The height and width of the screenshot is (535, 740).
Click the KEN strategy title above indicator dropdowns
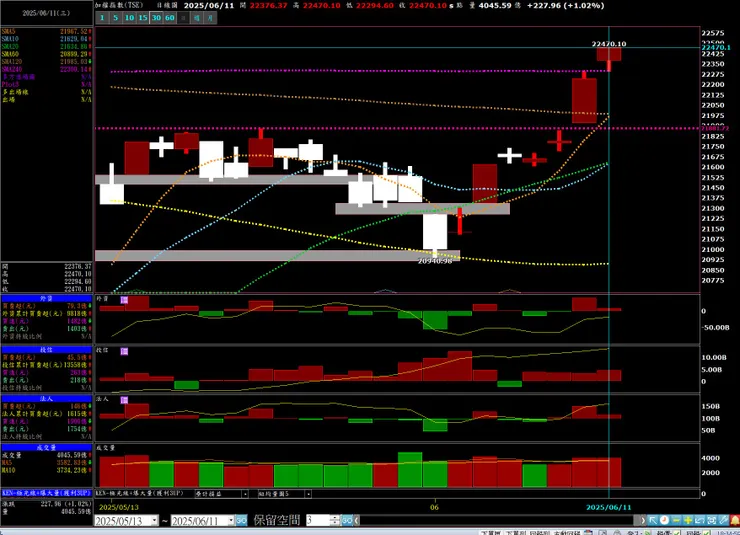140,493
